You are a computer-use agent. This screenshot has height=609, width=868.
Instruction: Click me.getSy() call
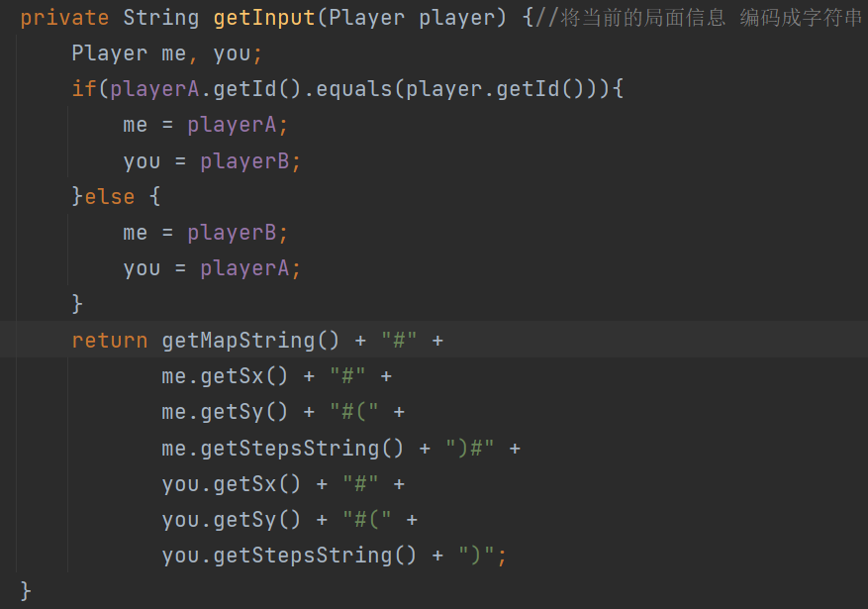(225, 412)
